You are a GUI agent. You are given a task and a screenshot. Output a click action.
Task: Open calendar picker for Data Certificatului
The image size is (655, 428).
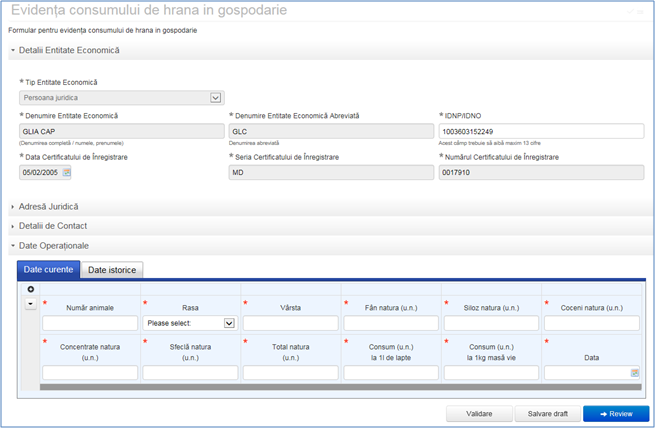67,172
